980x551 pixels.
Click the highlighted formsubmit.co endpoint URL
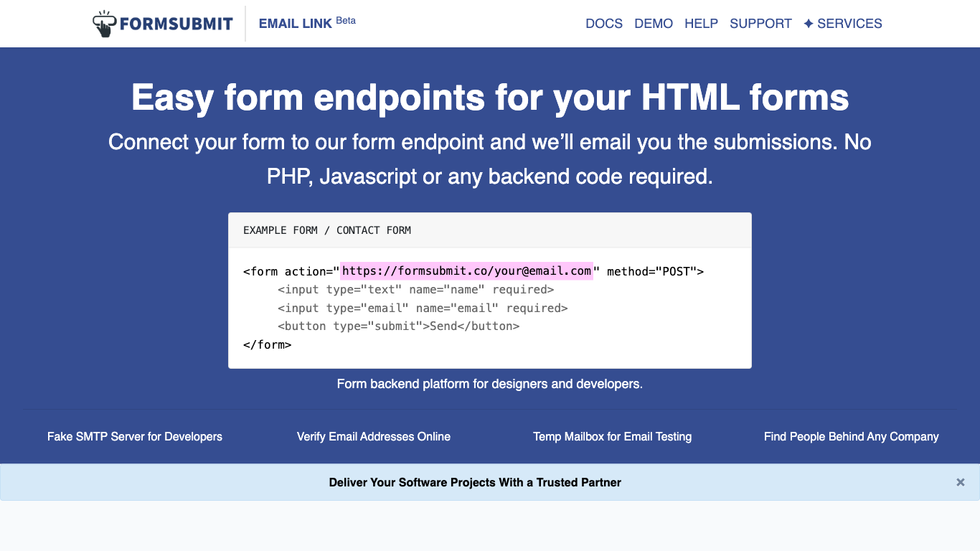point(467,271)
